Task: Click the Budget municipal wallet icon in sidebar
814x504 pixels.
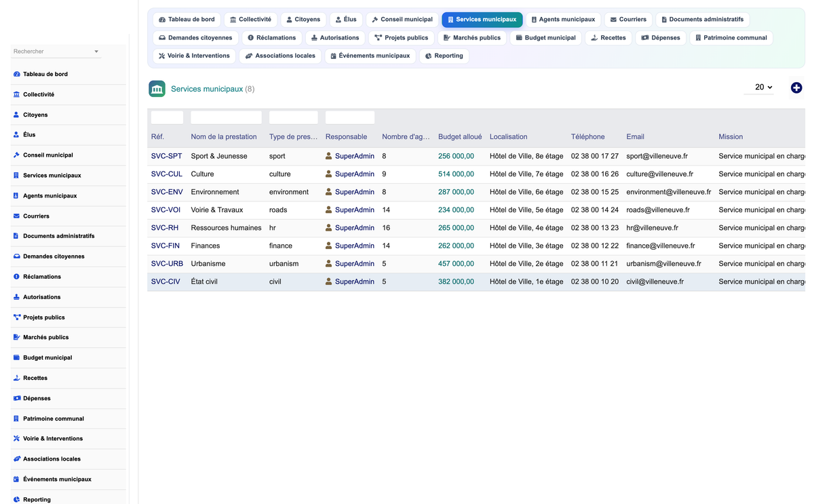Action: pos(16,357)
